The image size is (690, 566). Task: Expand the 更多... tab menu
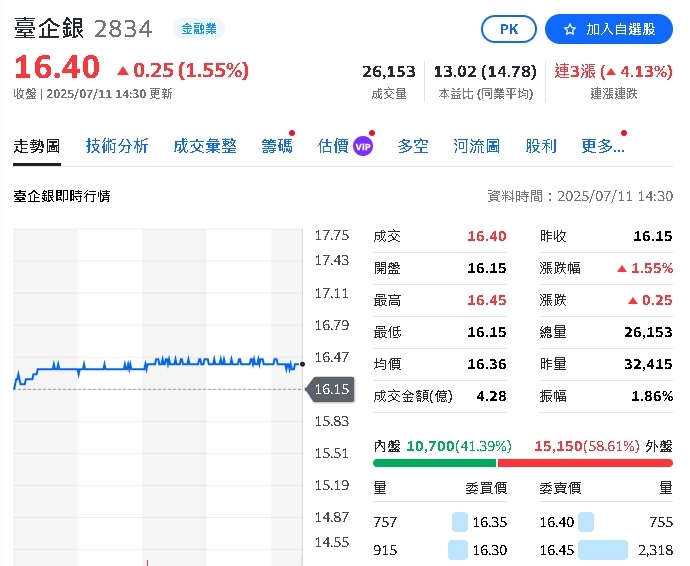(x=602, y=146)
